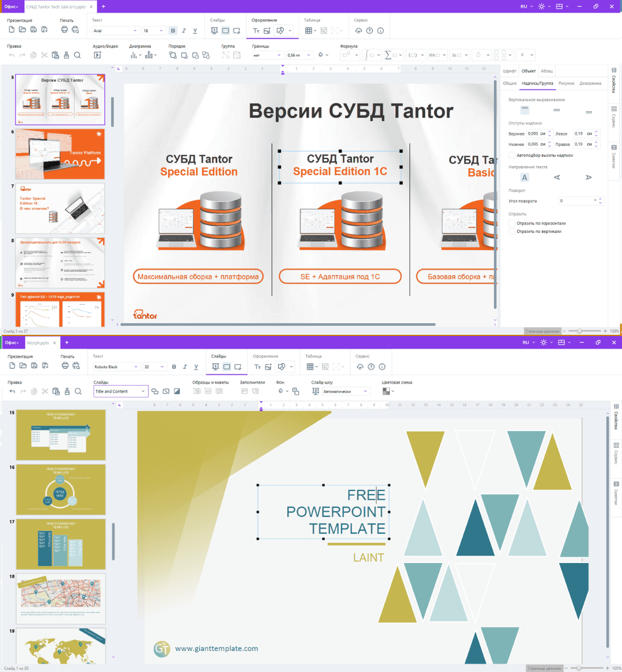Open the Color scheme icon in the bottom window
Image resolution: width=622 pixels, height=672 pixels.
pyautogui.click(x=386, y=391)
